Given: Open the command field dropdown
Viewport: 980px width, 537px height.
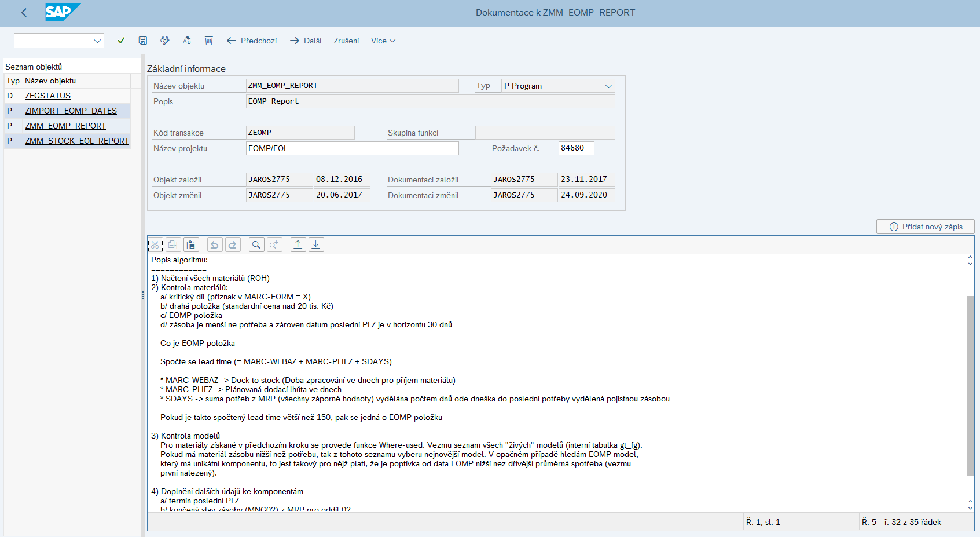Looking at the screenshot, I should [x=97, y=41].
